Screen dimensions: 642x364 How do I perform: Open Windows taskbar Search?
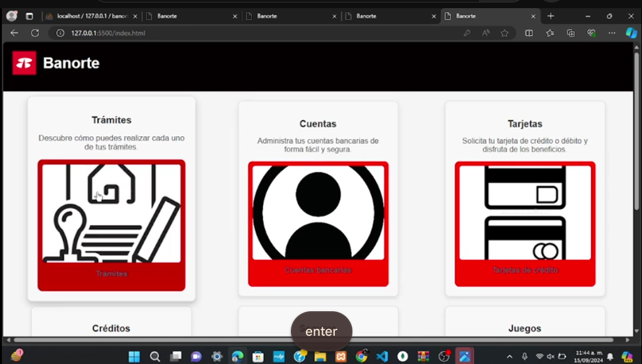coord(155,356)
